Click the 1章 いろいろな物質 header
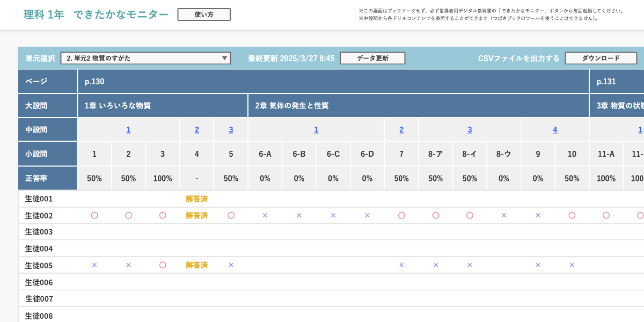This screenshot has width=644, height=322. 163,106
